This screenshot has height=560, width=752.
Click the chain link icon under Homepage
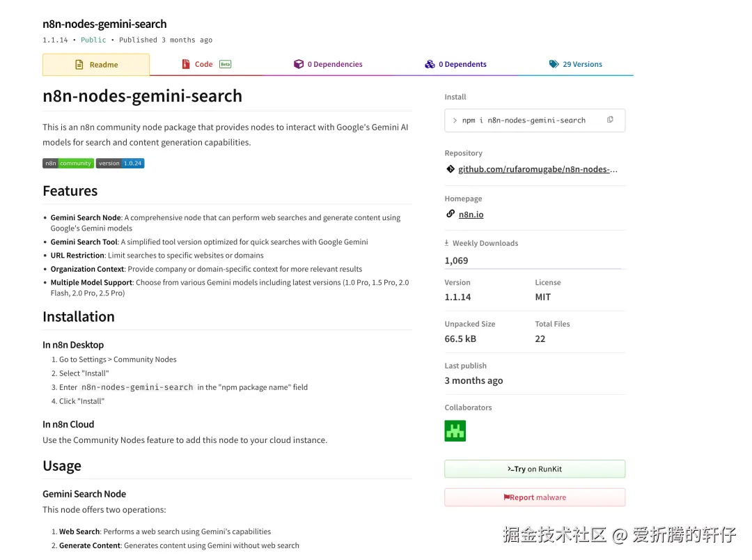tap(451, 214)
